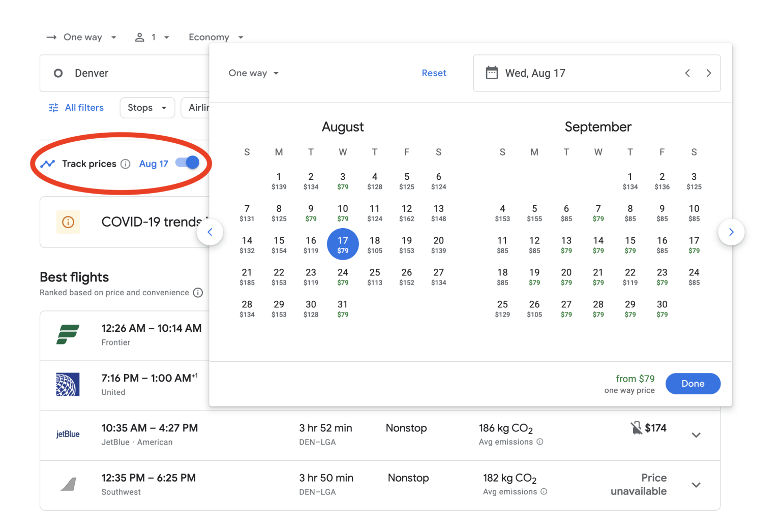Select August 3 priced $79
This screenshot has height=532, width=781.
point(343,181)
